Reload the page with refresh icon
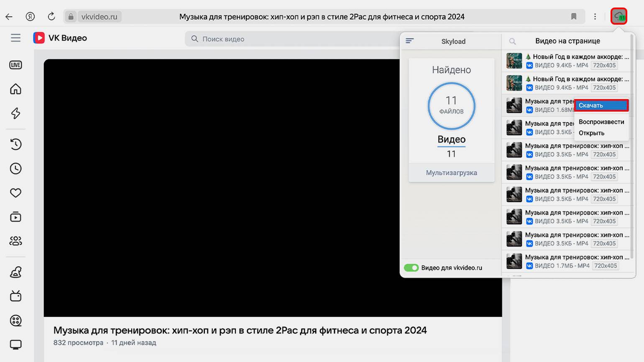This screenshot has width=644, height=362. pos(51,17)
